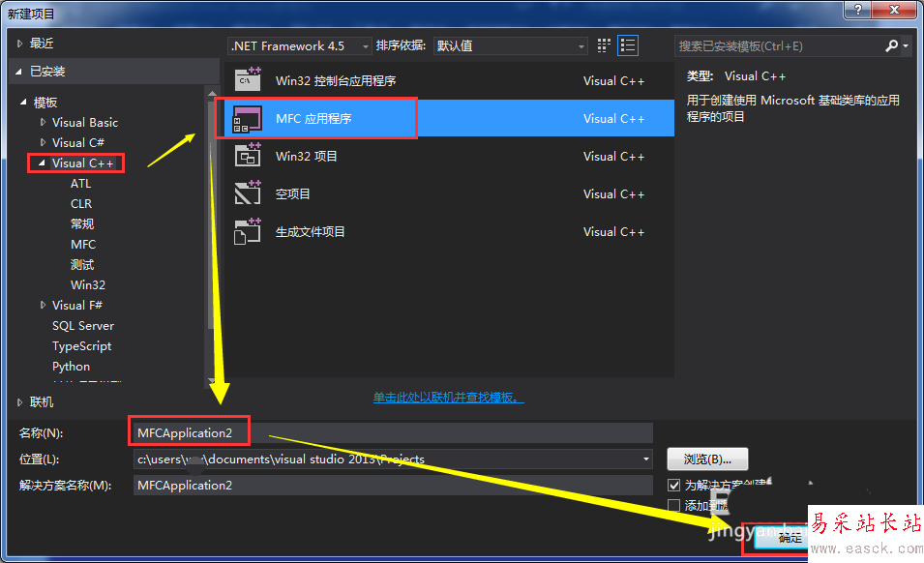
Task: Select the 生成文件项目 template row
Action: pos(449,231)
